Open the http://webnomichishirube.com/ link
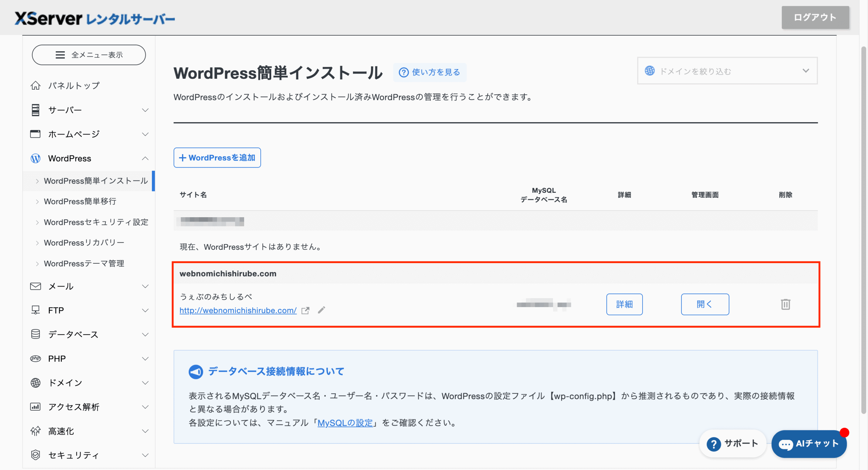868x470 pixels. 238,311
